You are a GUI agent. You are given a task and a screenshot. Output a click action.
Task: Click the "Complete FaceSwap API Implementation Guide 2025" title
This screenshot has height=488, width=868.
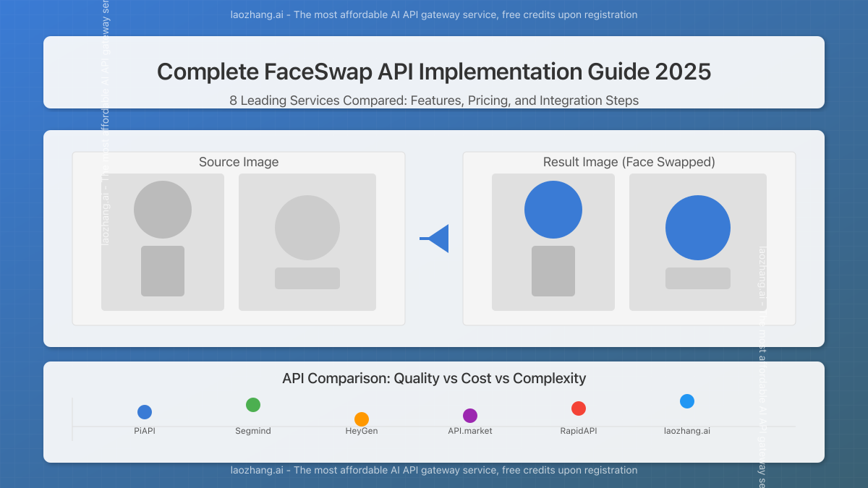(434, 72)
